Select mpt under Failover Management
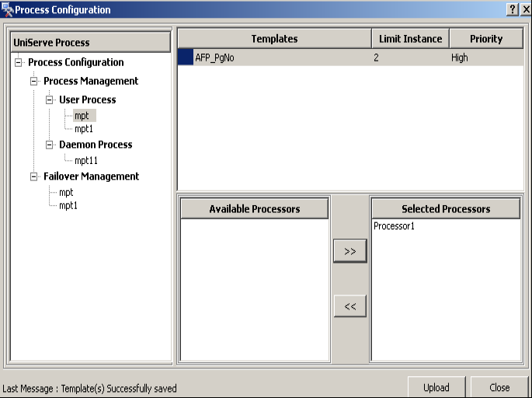 (x=66, y=192)
